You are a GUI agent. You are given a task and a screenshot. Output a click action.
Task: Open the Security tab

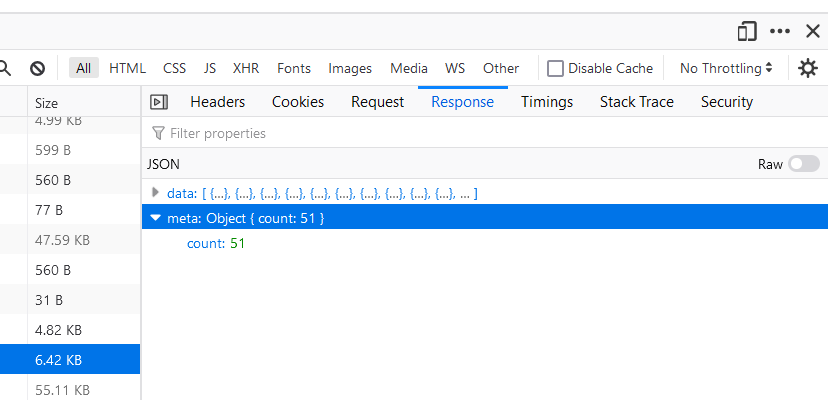click(727, 102)
